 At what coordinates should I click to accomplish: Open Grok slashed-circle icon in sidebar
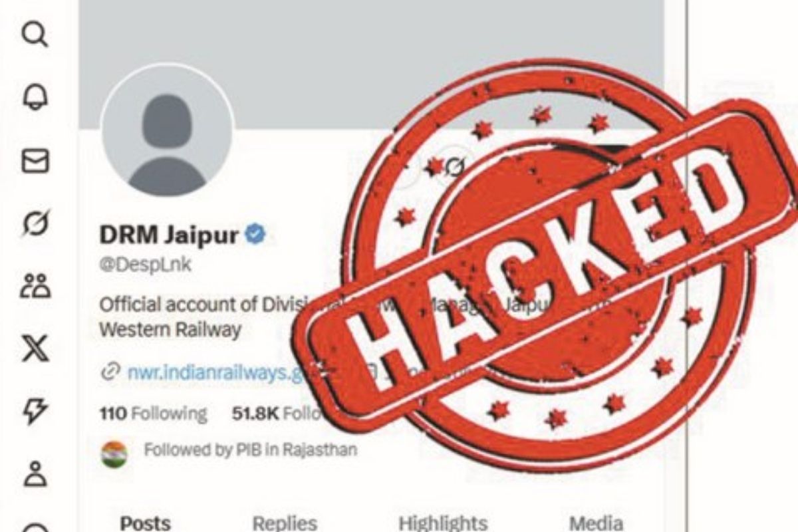coord(35,223)
